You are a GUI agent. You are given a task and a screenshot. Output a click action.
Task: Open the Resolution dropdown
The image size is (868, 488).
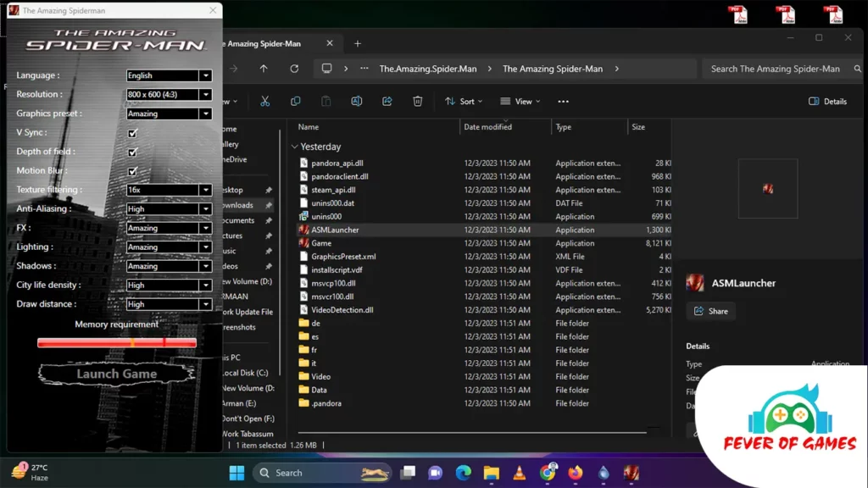coord(169,94)
